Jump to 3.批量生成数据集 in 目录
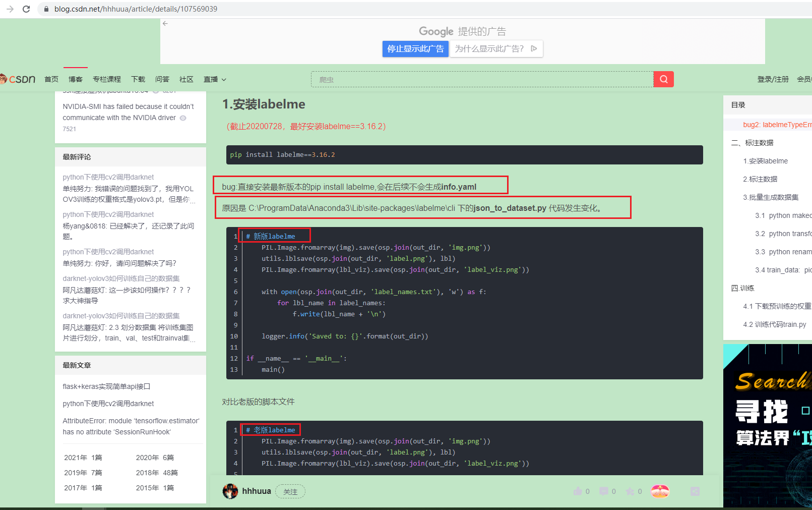 (x=771, y=197)
